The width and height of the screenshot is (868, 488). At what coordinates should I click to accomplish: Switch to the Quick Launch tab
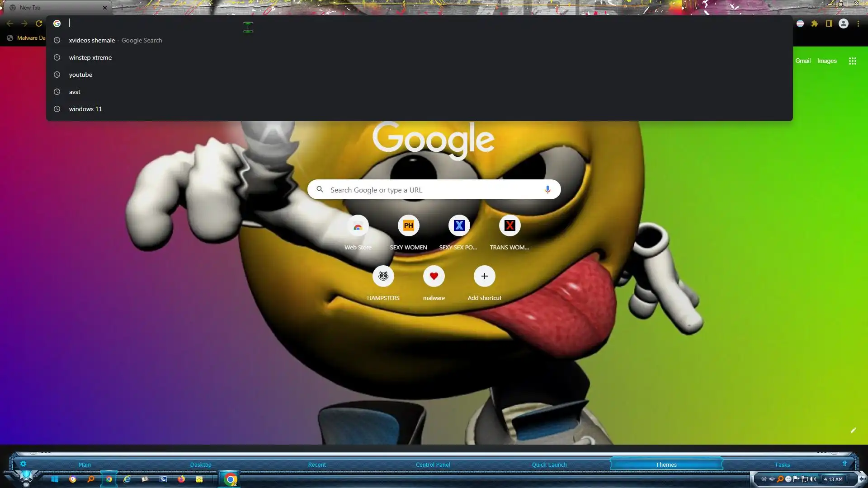pos(549,465)
